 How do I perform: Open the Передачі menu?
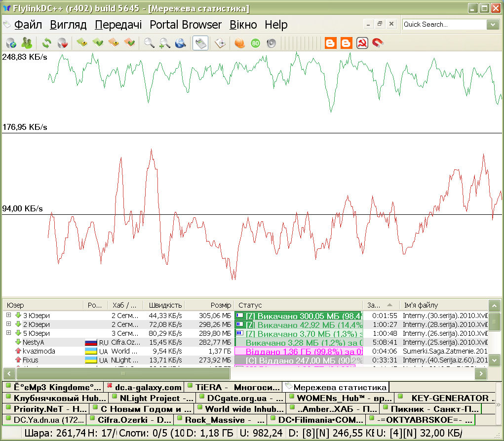pos(118,25)
